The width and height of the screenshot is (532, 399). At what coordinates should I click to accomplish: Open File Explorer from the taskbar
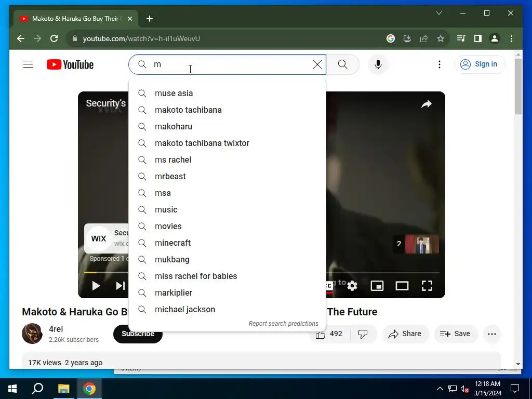63,389
